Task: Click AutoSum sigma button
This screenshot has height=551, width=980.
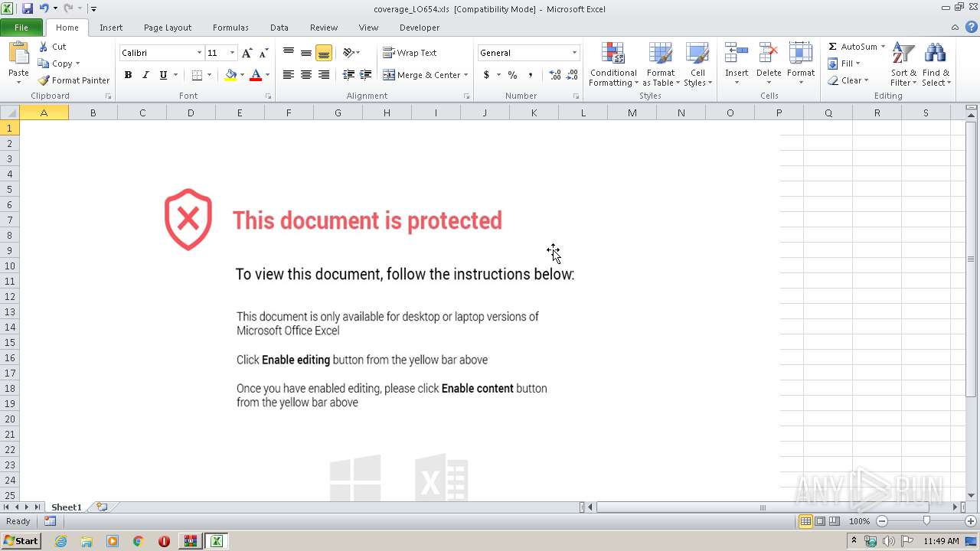Action: tap(851, 47)
